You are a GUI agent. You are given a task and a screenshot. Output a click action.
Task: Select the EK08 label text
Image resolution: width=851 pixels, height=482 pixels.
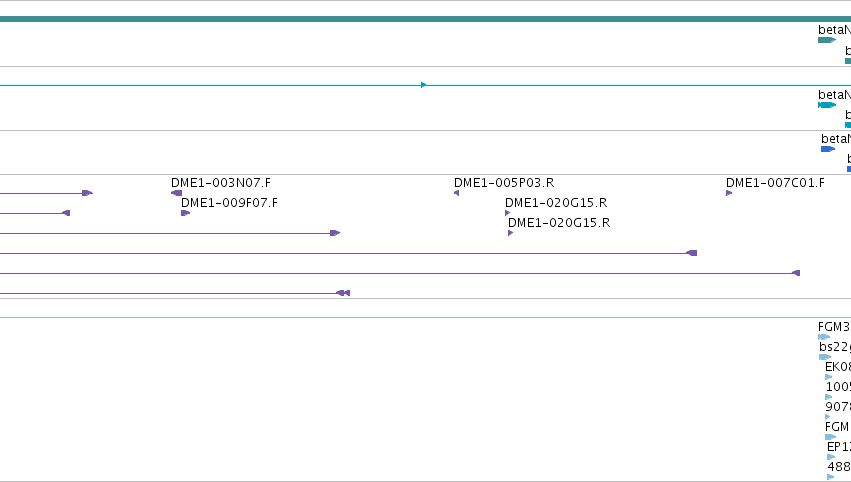point(838,367)
